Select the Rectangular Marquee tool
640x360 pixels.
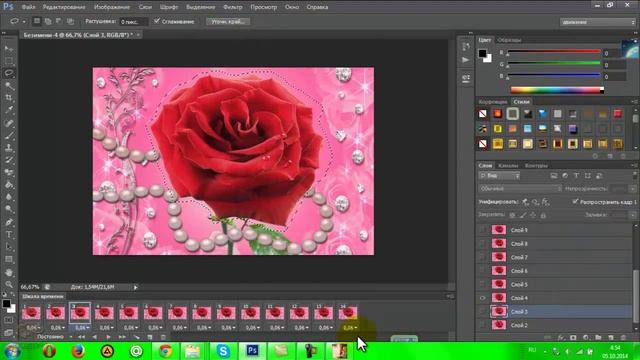(9, 61)
